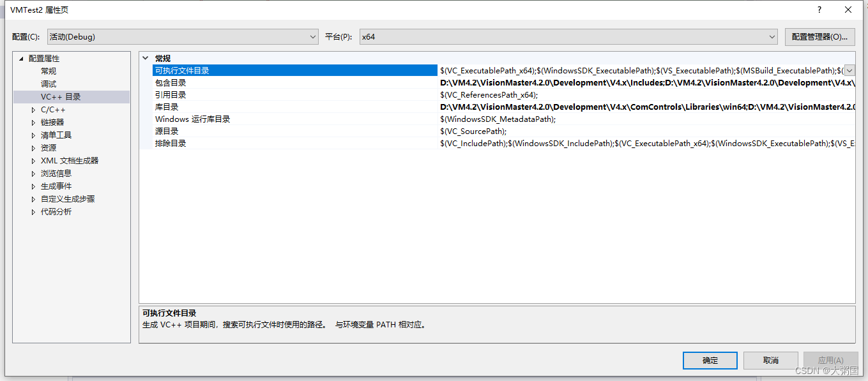
Task: Select the 链接器 tree label
Action: pos(52,123)
